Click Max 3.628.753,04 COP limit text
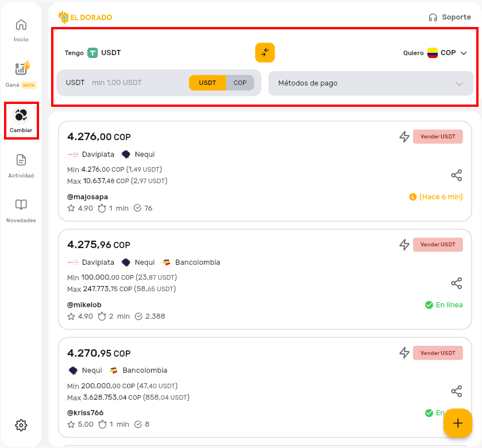The width and height of the screenshot is (482, 448). click(x=128, y=397)
